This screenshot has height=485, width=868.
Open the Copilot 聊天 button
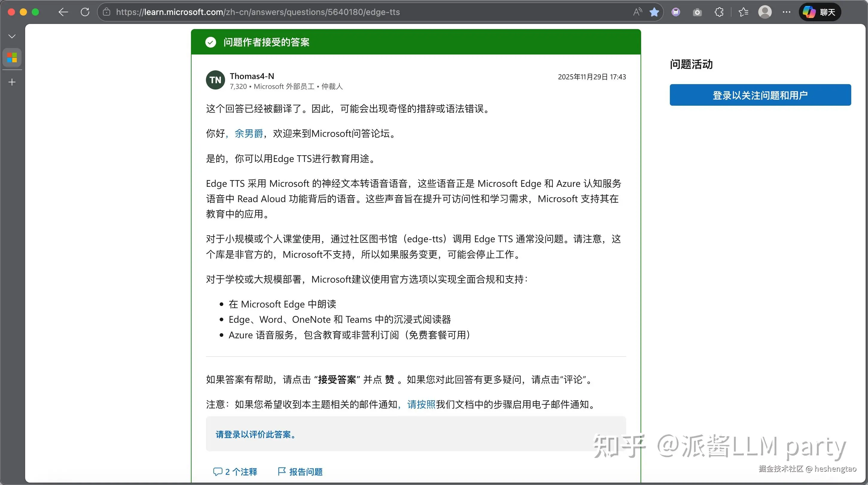pyautogui.click(x=820, y=12)
